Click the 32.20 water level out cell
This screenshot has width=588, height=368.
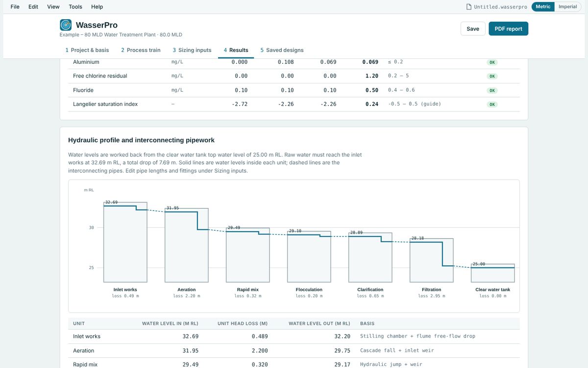pos(343,337)
